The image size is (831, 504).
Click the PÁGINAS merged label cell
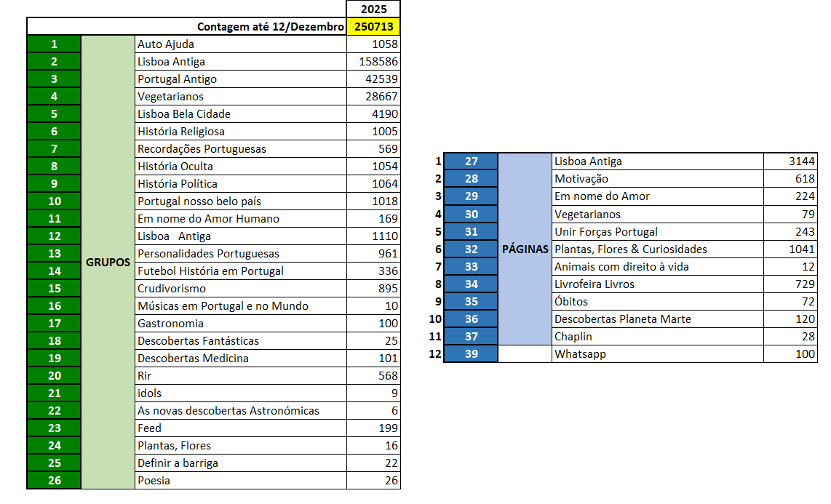coord(525,249)
